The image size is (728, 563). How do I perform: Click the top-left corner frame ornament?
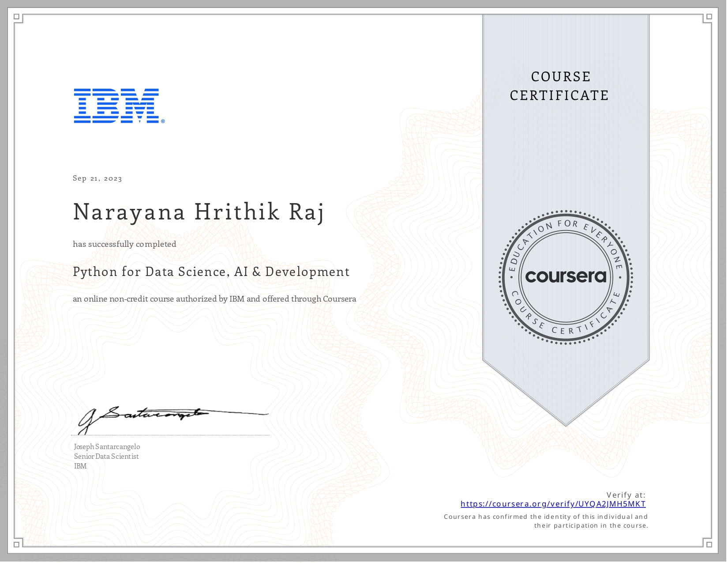[16, 16]
